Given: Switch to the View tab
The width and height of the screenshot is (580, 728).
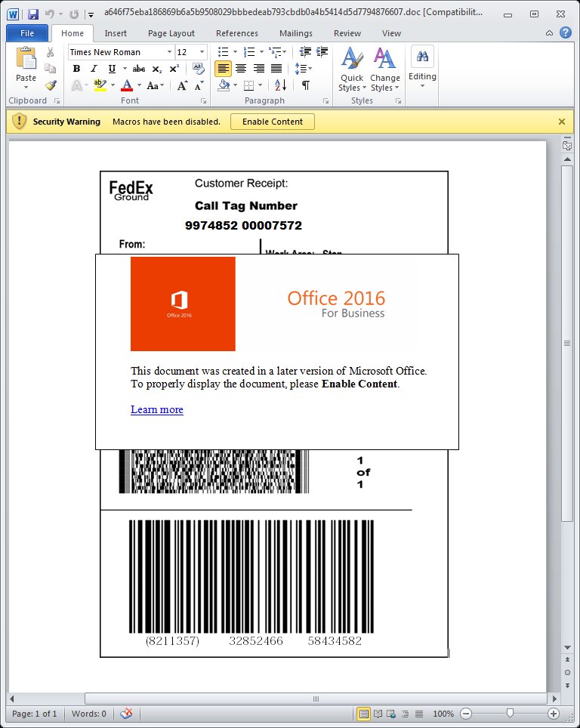Looking at the screenshot, I should (391, 33).
